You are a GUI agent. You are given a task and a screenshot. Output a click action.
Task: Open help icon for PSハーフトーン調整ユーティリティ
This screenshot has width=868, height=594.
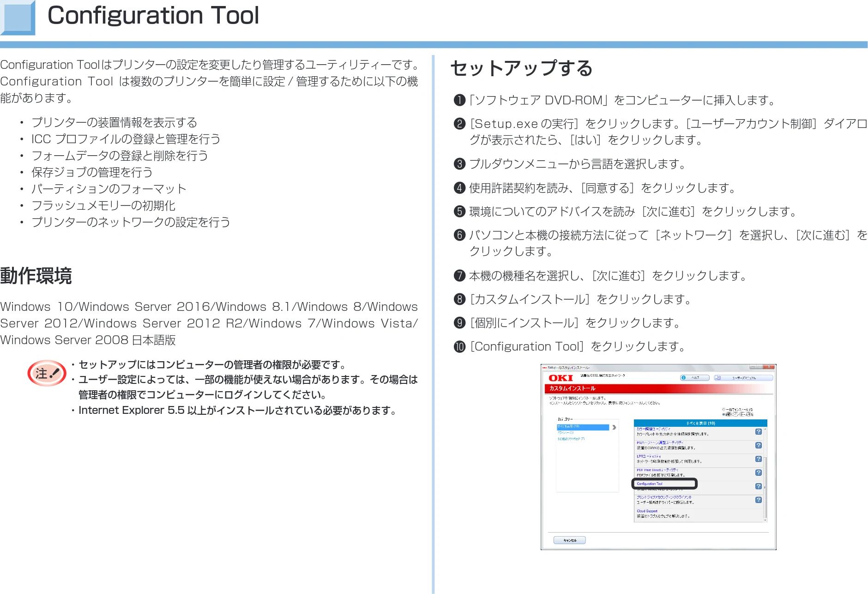pos(759,445)
